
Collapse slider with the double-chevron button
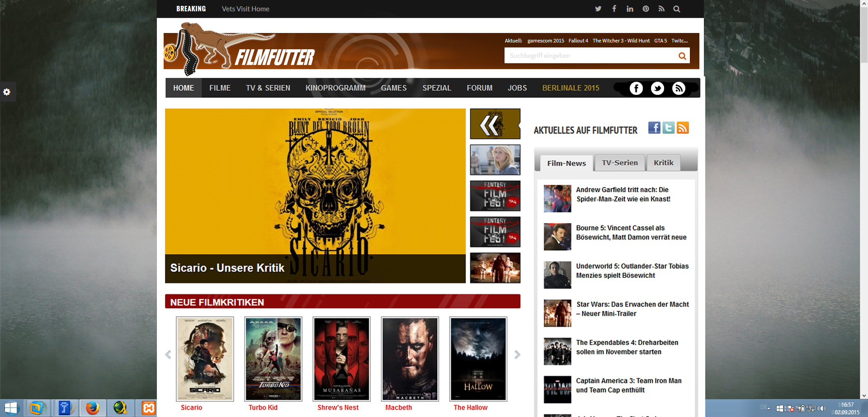pyautogui.click(x=495, y=124)
